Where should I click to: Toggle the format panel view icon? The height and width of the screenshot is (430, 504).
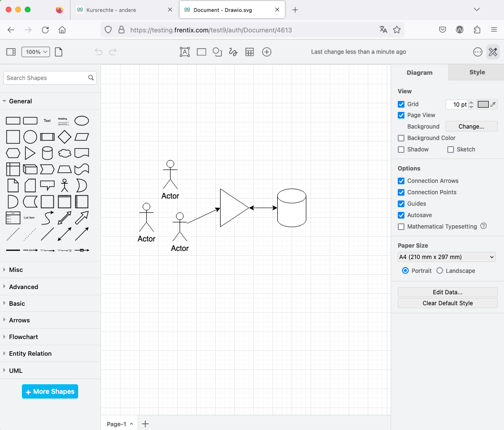[10, 51]
